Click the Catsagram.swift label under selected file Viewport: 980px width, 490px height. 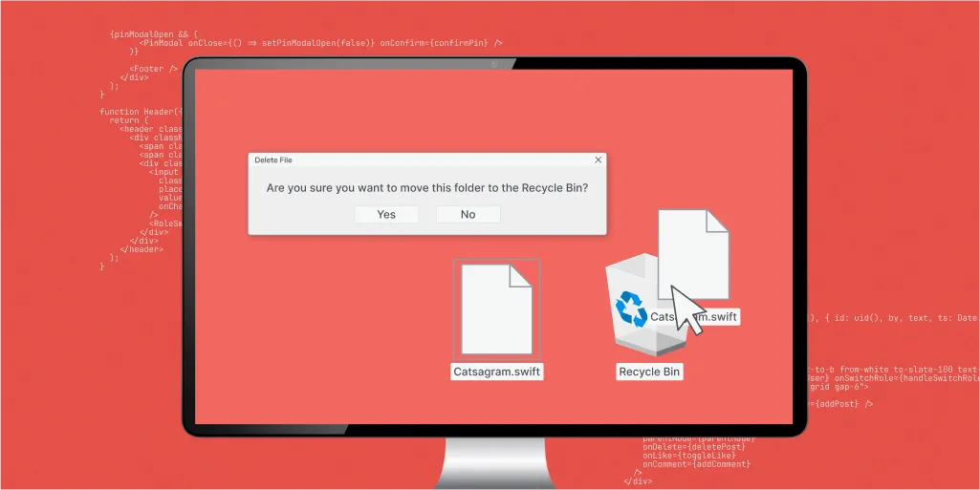click(497, 372)
